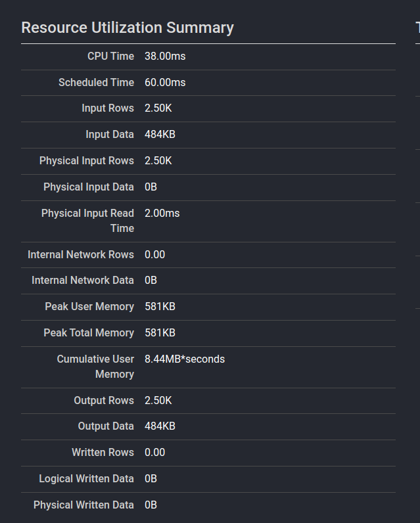Select the 8.44MB*seconds cumulative memory value
This screenshot has height=523, width=420.
(185, 359)
